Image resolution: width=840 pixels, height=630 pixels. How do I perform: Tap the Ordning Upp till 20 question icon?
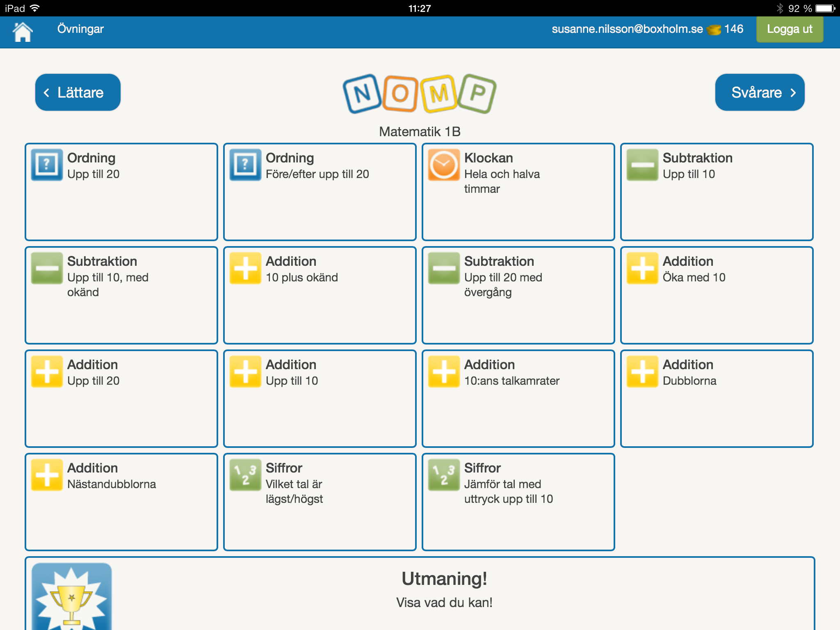[x=47, y=165]
